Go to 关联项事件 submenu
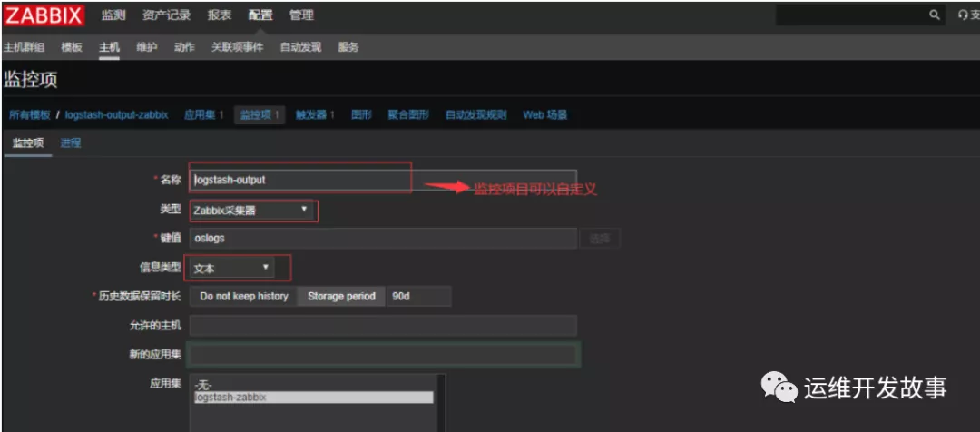Viewport: 980px width, 432px height. point(238,47)
